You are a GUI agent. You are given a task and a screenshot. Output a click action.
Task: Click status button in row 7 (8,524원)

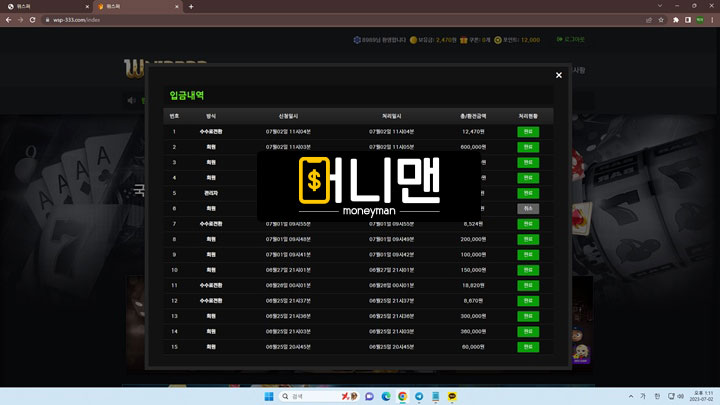(x=528, y=224)
